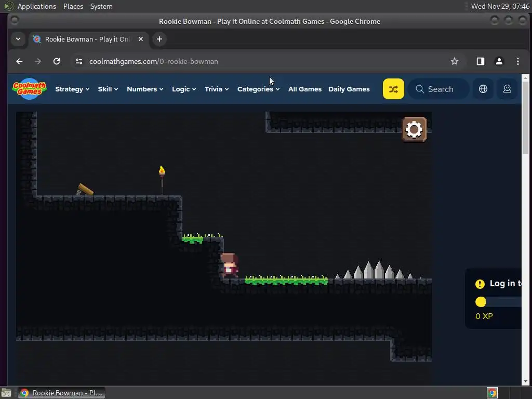Click the Chrome icon in the system tray
The image size is (532, 399).
tap(492, 393)
